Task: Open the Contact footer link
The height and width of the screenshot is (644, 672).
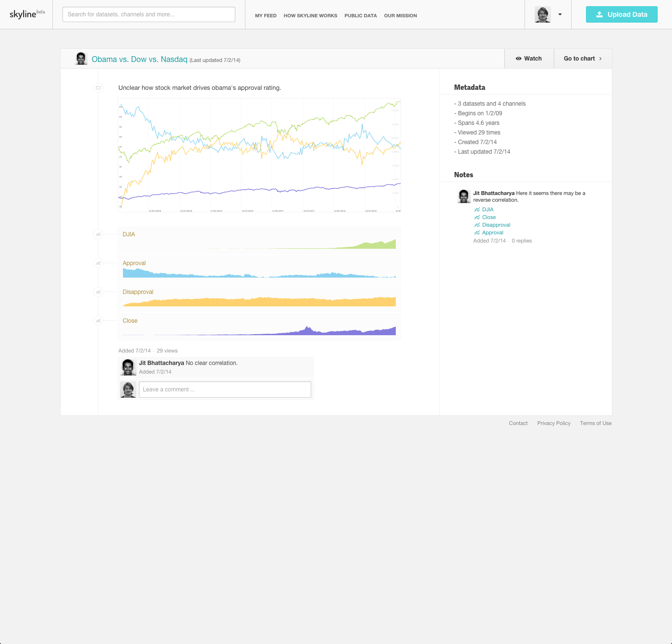Action: click(518, 423)
